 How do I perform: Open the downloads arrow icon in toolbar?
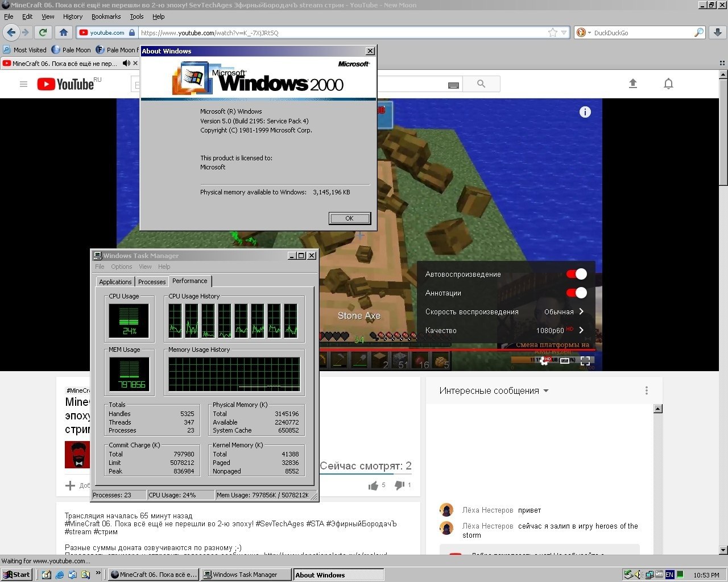coord(718,32)
